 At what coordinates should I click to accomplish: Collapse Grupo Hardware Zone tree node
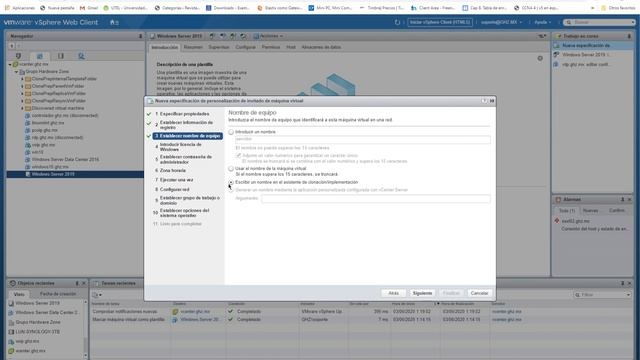[x=16, y=72]
